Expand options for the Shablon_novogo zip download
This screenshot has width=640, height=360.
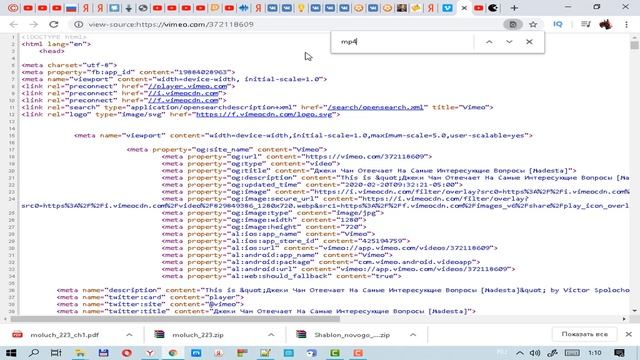coord(413,335)
